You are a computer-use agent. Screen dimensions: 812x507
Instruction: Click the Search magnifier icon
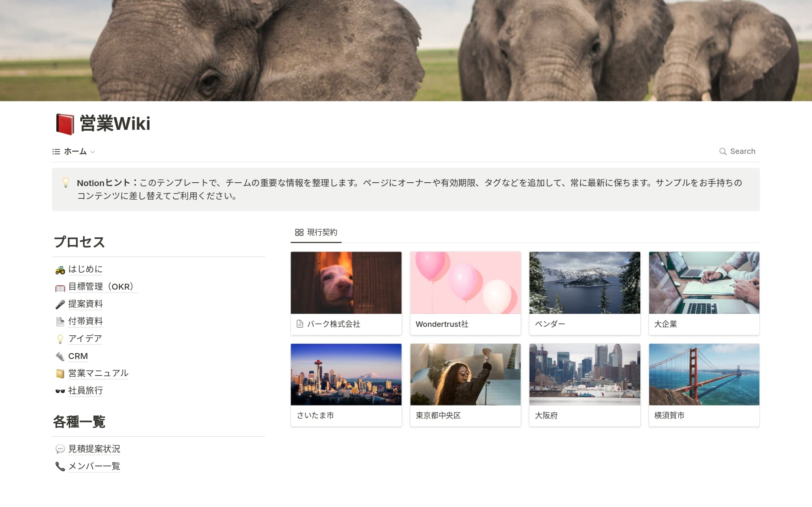(x=722, y=151)
